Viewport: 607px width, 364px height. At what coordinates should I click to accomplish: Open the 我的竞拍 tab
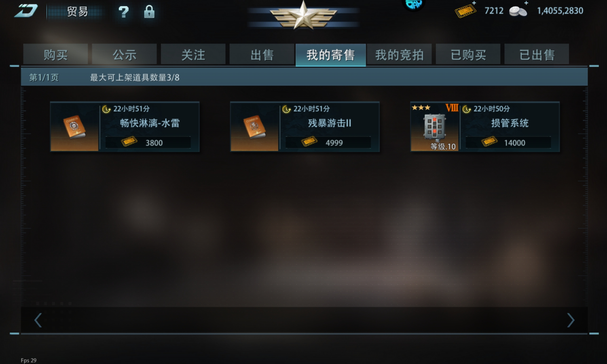click(399, 54)
